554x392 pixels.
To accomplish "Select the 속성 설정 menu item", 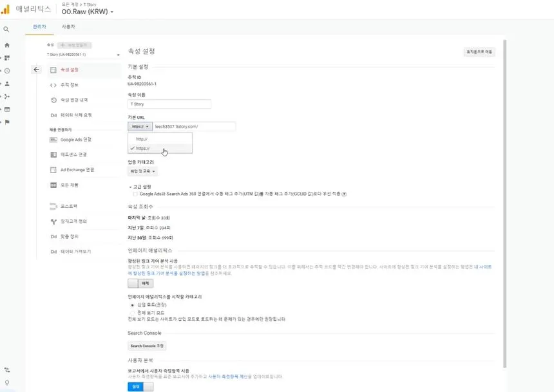I will point(84,70).
